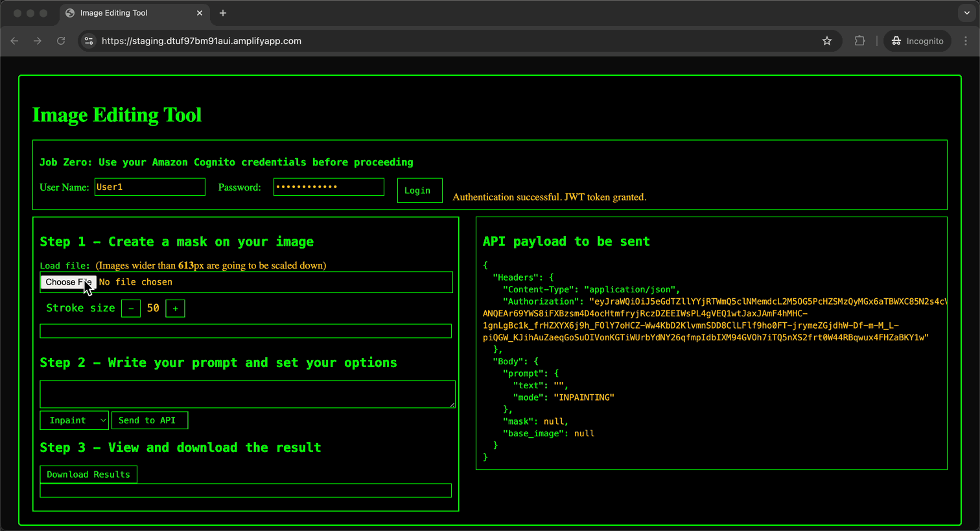Open a new browser tab
Screen dimensions: 980x531
223,13
